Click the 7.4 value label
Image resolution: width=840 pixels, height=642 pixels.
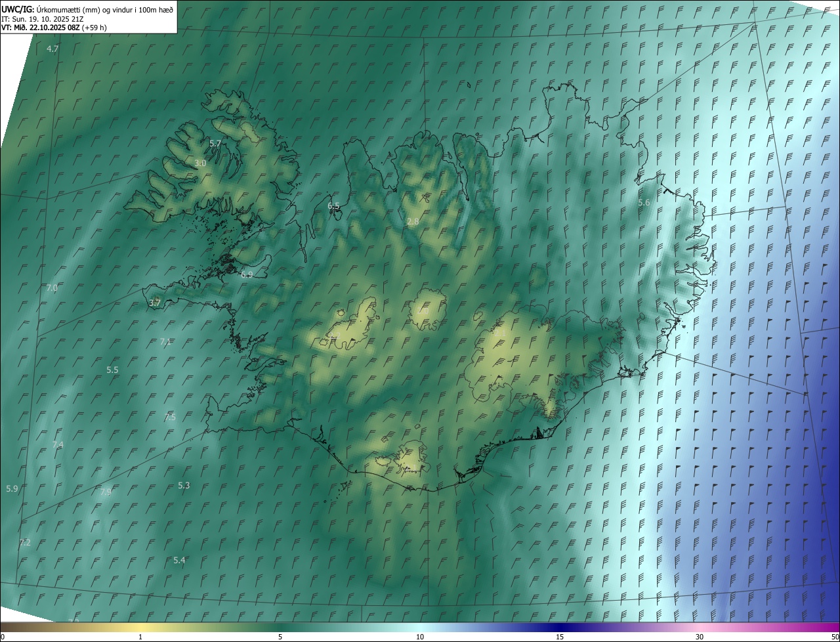pos(58,445)
